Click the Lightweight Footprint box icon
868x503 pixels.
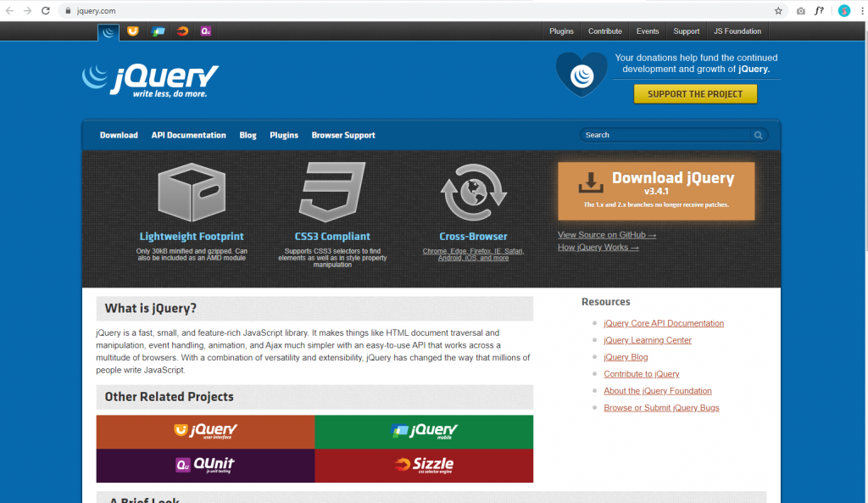192,193
